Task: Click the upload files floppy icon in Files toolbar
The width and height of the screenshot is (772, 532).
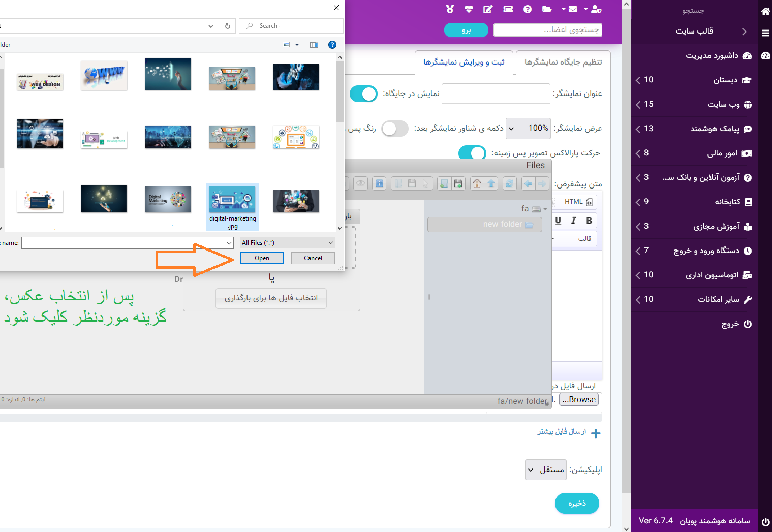Action: pyautogui.click(x=458, y=183)
